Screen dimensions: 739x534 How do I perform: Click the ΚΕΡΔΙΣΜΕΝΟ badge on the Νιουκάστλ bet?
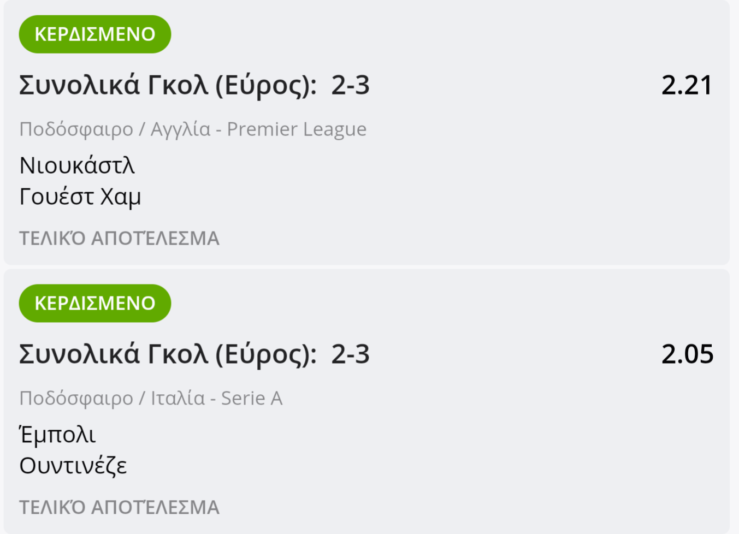(95, 34)
